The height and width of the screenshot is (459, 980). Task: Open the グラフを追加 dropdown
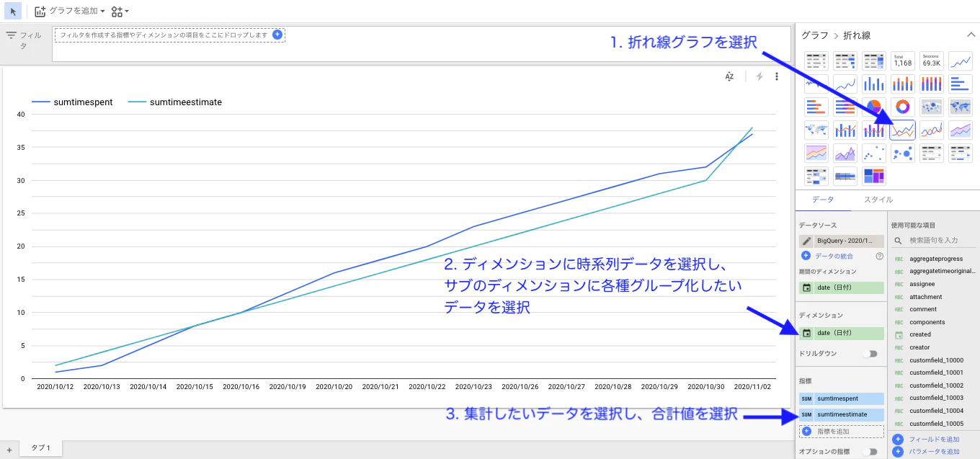pyautogui.click(x=70, y=12)
